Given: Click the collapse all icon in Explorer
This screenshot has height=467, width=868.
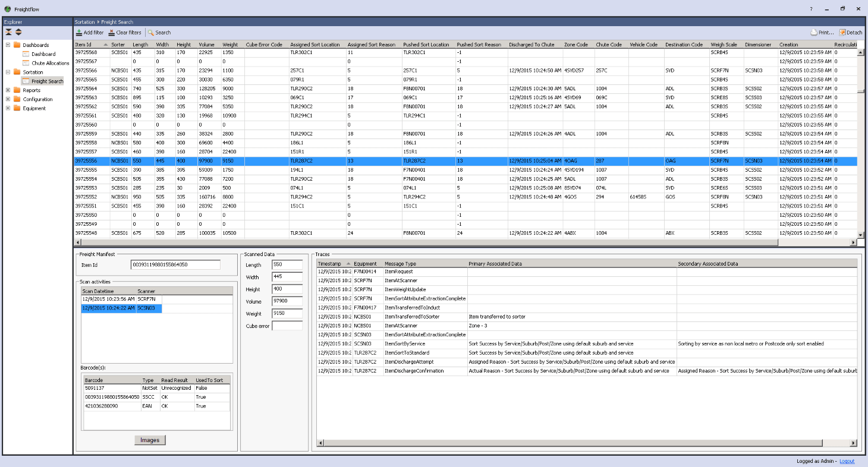Looking at the screenshot, I should coord(9,32).
